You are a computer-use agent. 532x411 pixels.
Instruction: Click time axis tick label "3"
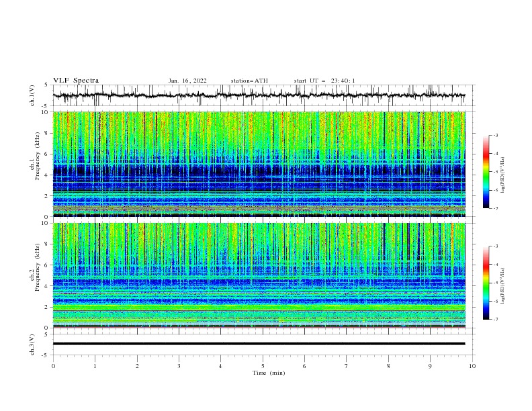click(x=179, y=366)
